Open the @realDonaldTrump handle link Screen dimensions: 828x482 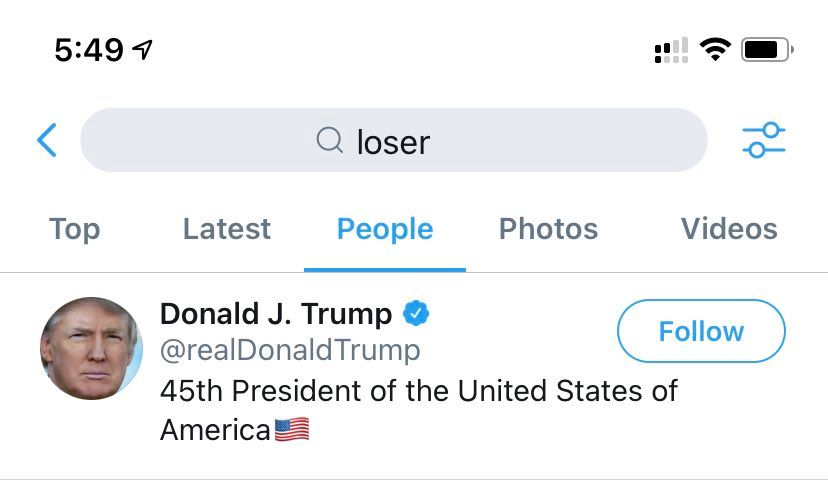point(290,350)
